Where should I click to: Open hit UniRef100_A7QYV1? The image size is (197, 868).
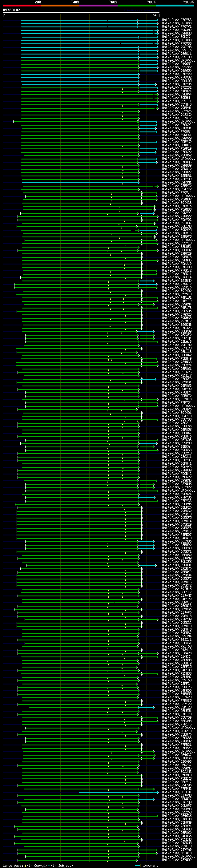pos(177,26)
